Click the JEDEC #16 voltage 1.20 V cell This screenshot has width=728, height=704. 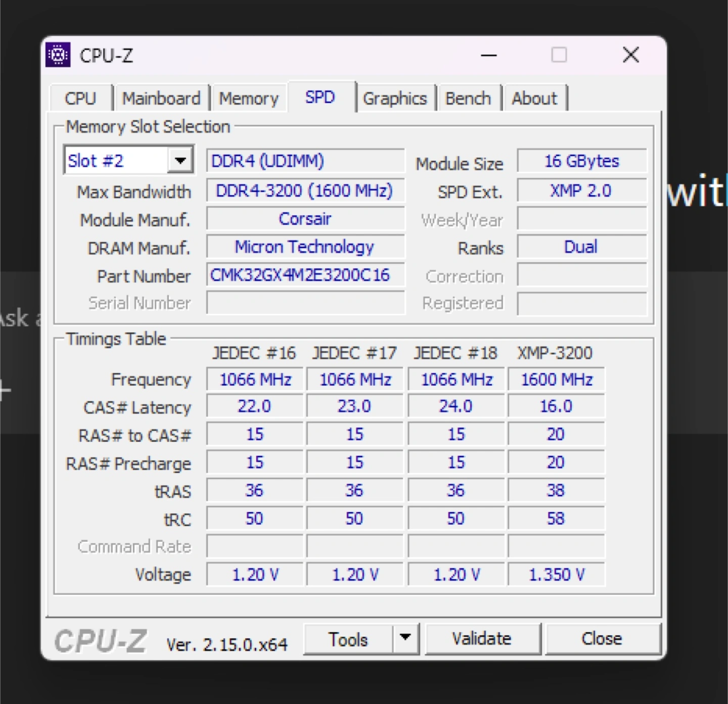click(254, 575)
